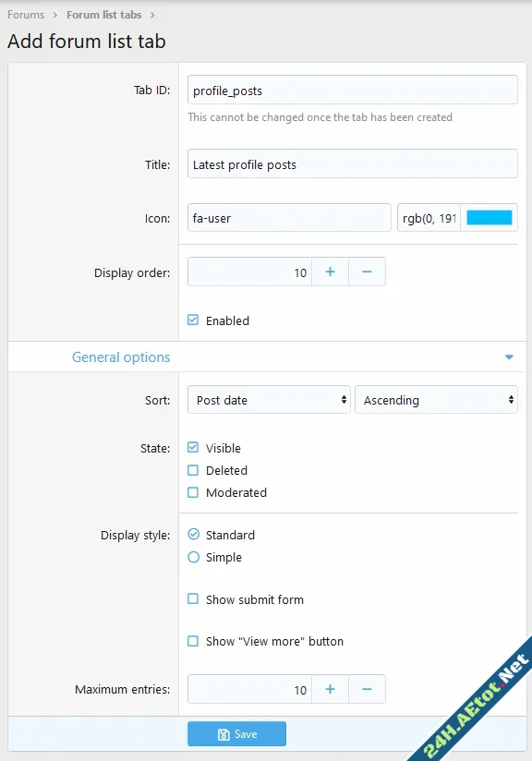Select the Simple display style
Viewport: 532px width, 761px height.
click(193, 557)
